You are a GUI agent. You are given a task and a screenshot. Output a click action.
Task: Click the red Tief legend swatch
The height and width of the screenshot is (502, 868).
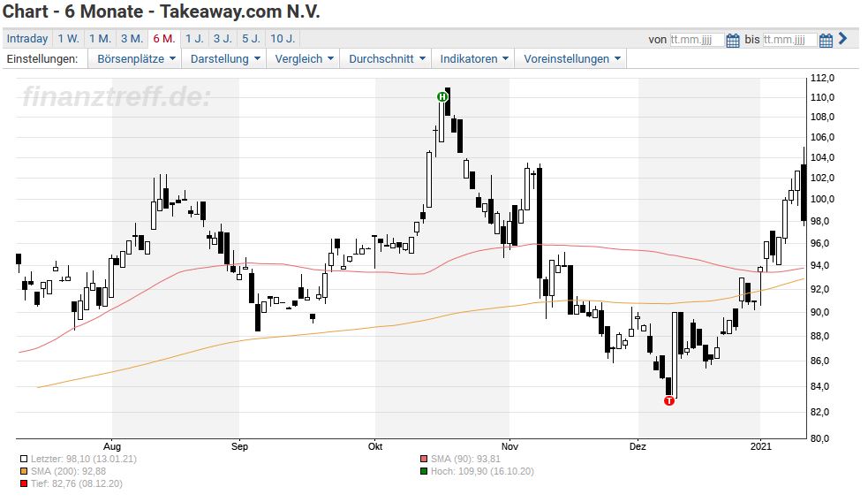[24, 483]
